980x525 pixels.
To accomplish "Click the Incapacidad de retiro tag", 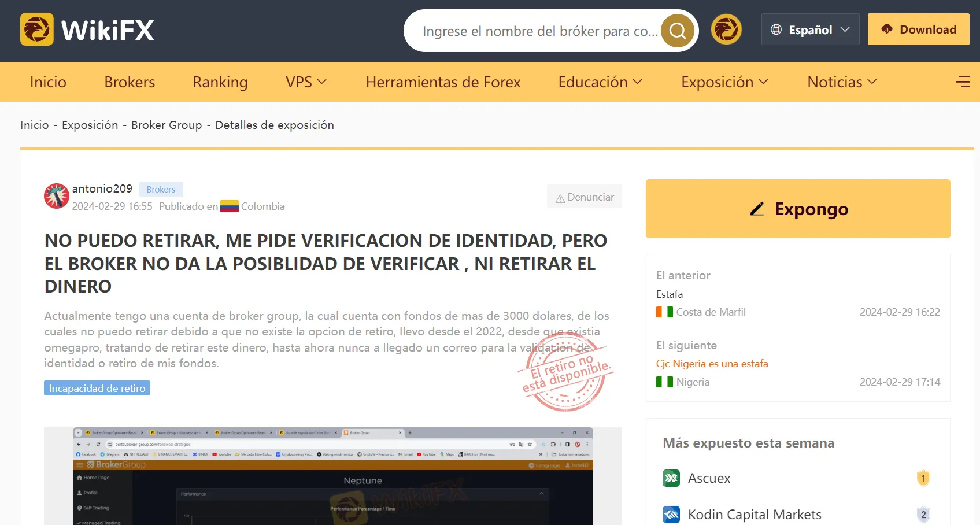I will (97, 388).
